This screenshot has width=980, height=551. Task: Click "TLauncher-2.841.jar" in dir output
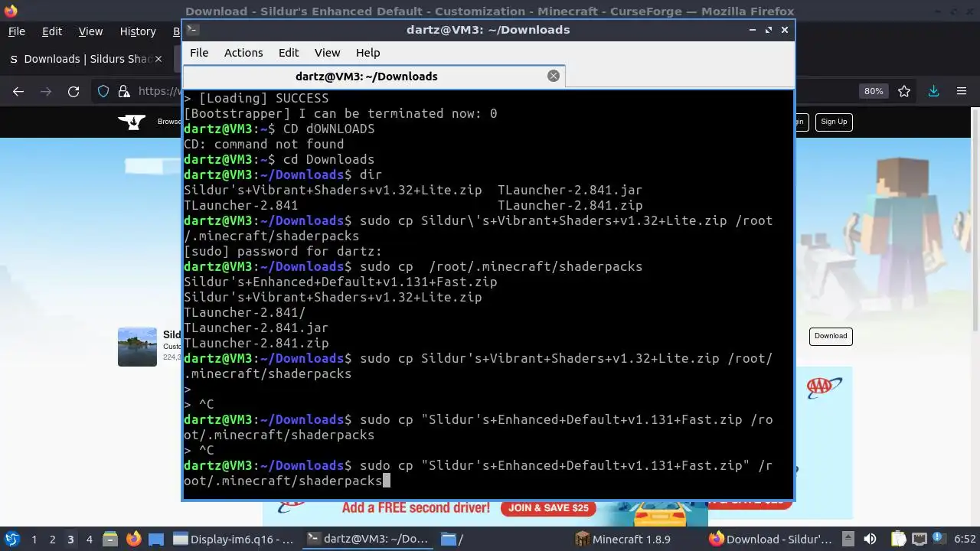tap(570, 190)
